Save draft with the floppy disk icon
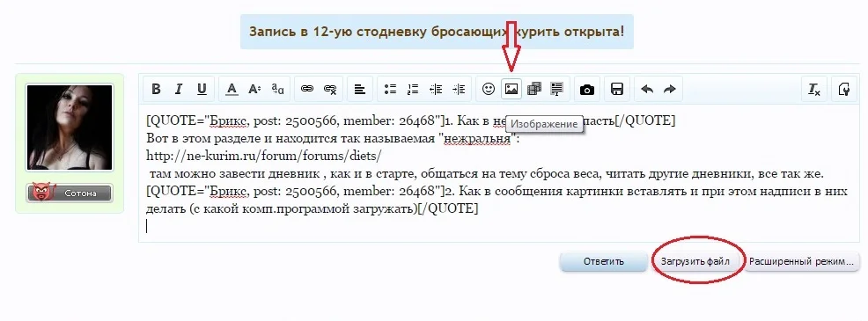 [x=617, y=89]
